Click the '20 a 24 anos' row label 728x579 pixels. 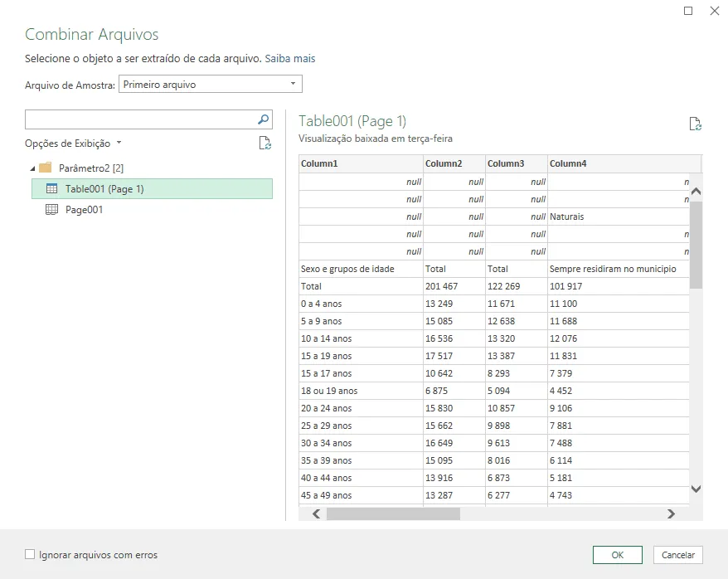point(361,408)
